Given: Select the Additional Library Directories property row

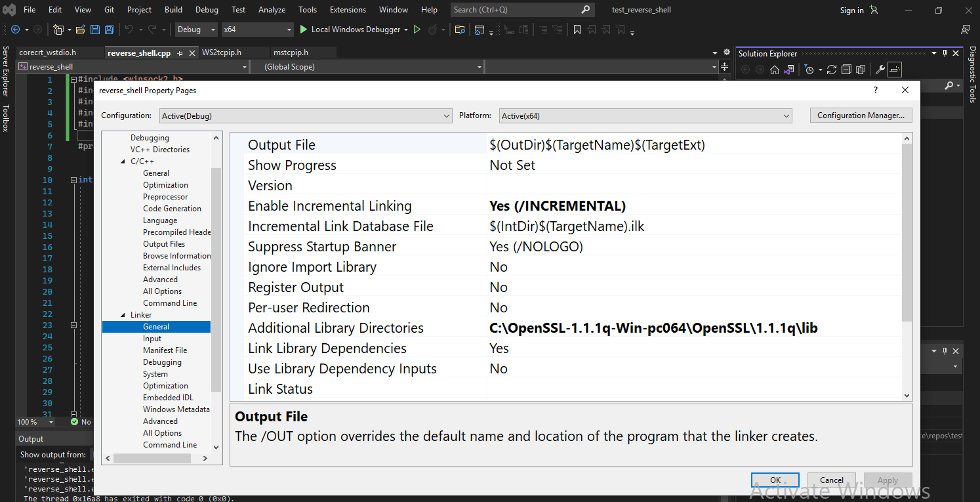Looking at the screenshot, I should click(573, 328).
